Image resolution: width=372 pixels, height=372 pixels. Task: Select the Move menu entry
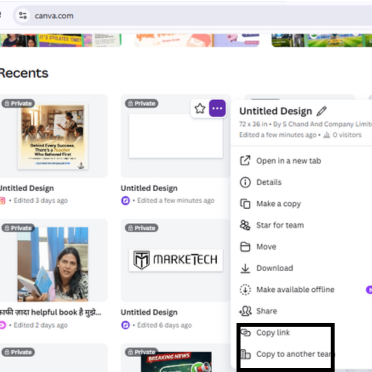click(266, 247)
